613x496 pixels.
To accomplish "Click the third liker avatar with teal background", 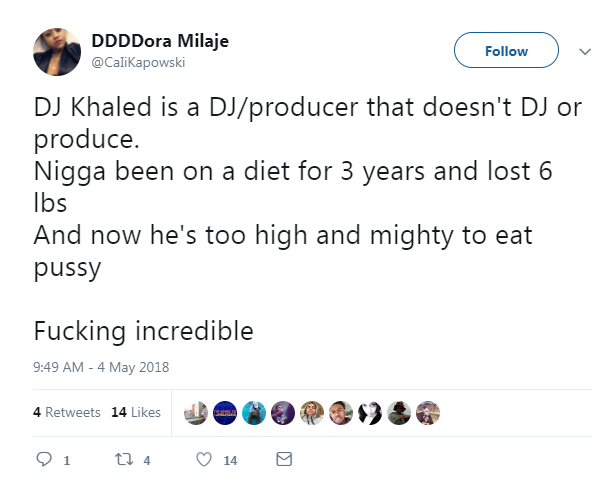I will (255, 412).
